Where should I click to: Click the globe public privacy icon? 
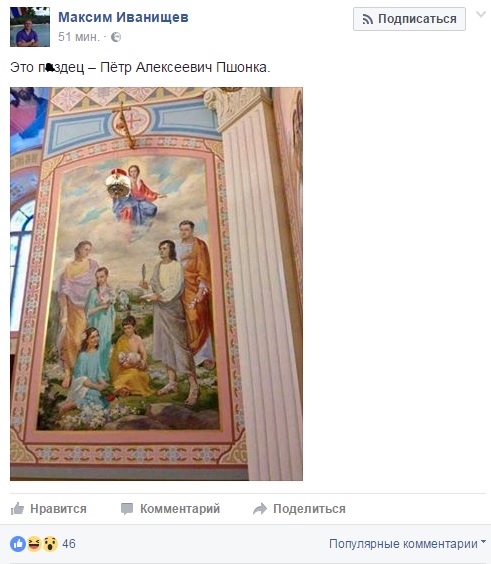pyautogui.click(x=116, y=37)
